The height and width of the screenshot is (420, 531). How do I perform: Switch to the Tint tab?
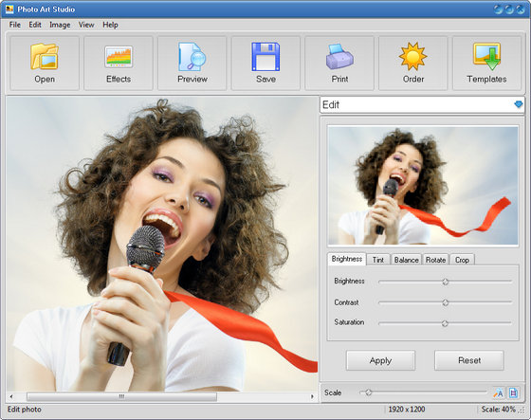(378, 260)
